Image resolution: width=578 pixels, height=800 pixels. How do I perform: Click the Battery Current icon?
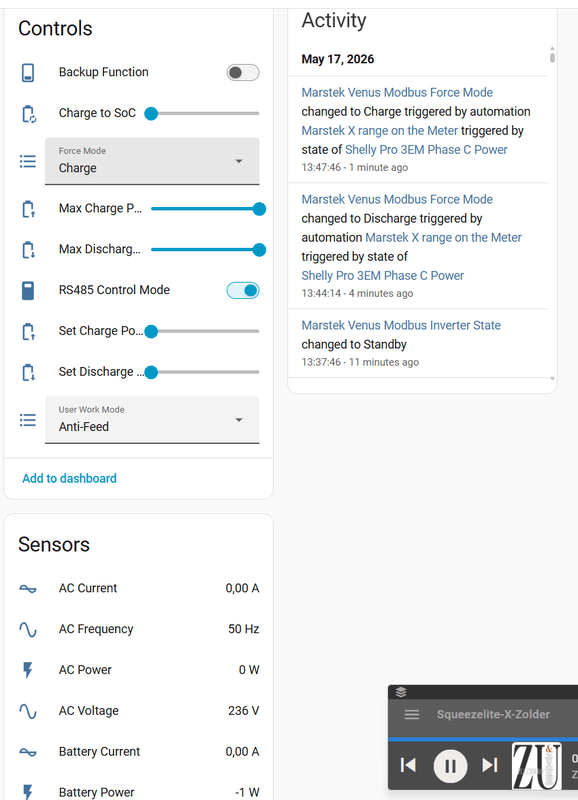coord(28,752)
